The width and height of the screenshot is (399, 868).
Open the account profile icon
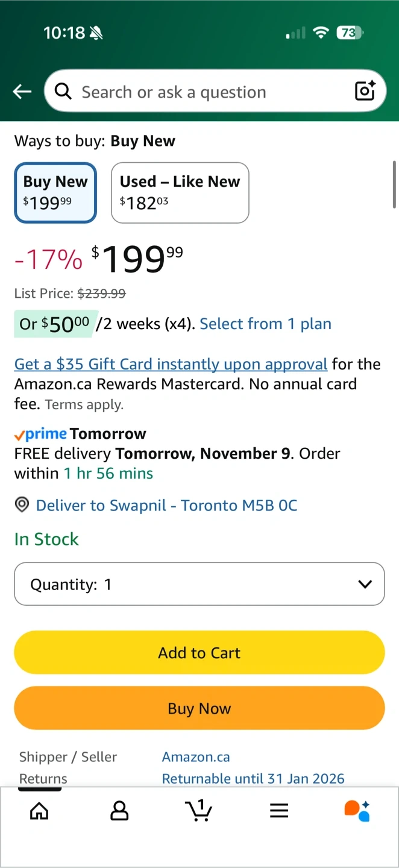point(119,810)
